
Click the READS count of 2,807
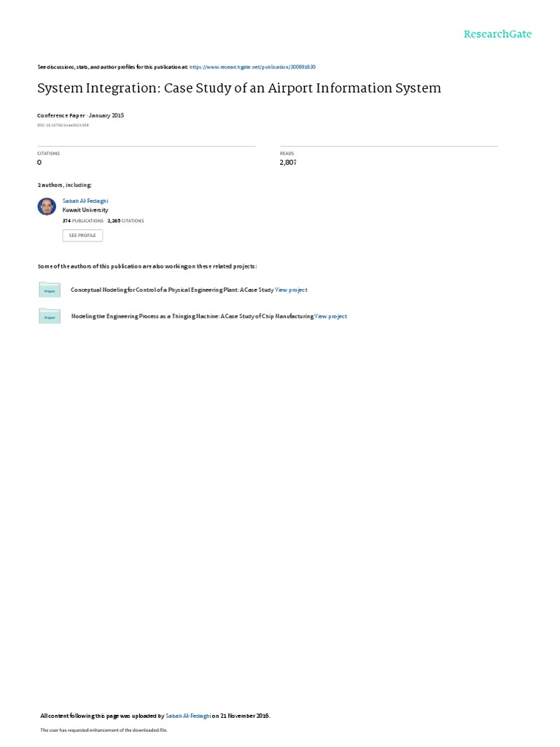(288, 163)
